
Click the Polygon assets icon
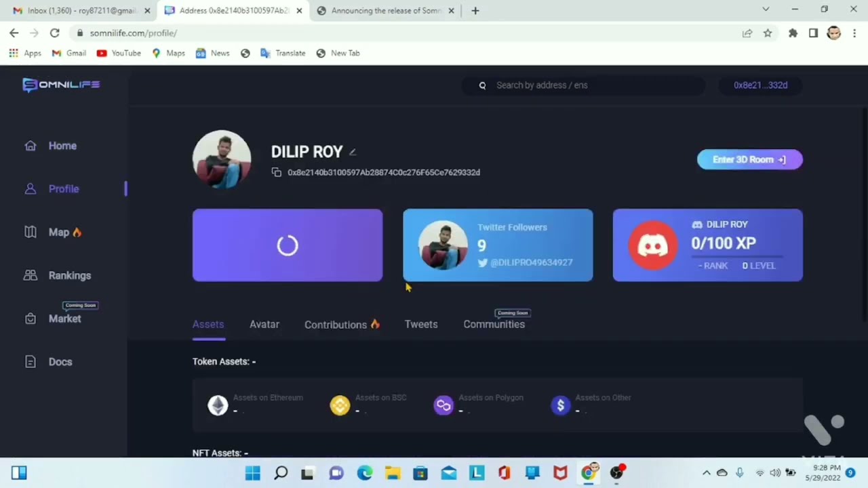tap(443, 405)
